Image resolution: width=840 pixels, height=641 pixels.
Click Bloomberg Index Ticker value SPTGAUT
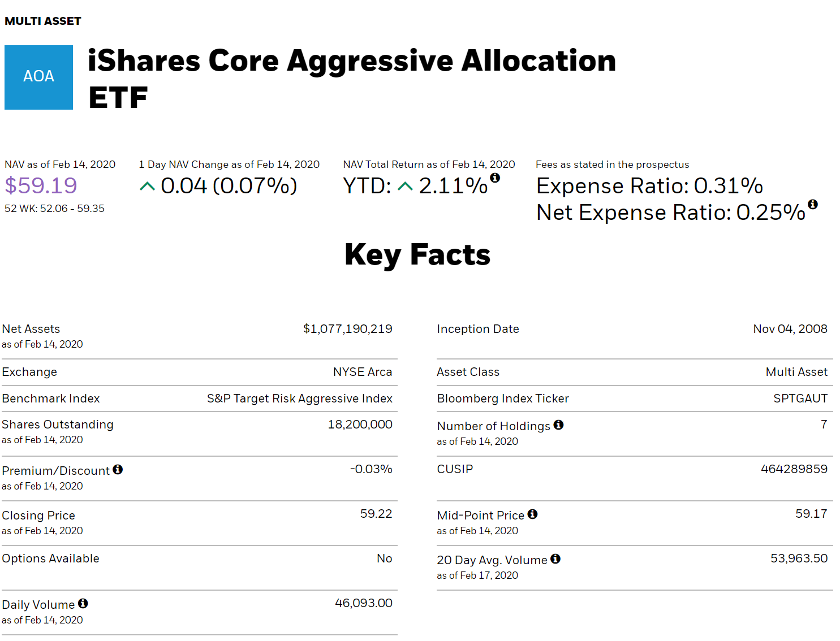pos(800,399)
